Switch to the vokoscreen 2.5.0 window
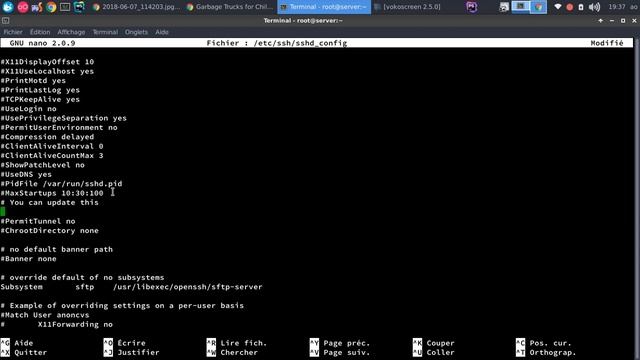This screenshot has width=640, height=360. [x=408, y=7]
